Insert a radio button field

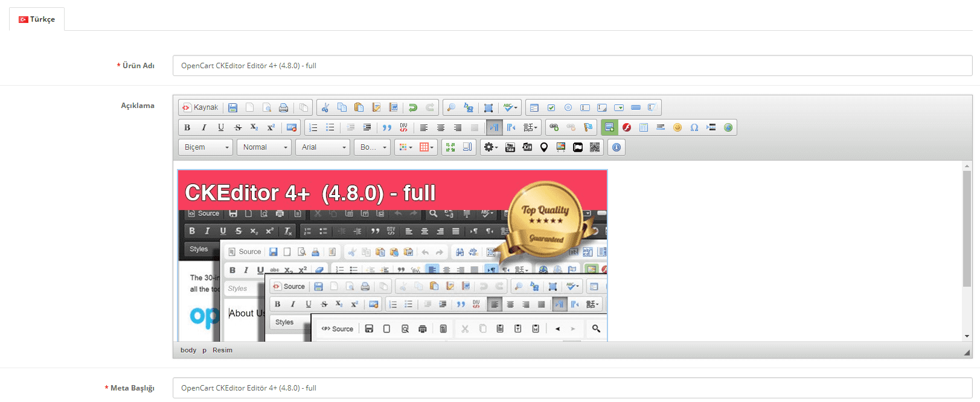tap(568, 107)
